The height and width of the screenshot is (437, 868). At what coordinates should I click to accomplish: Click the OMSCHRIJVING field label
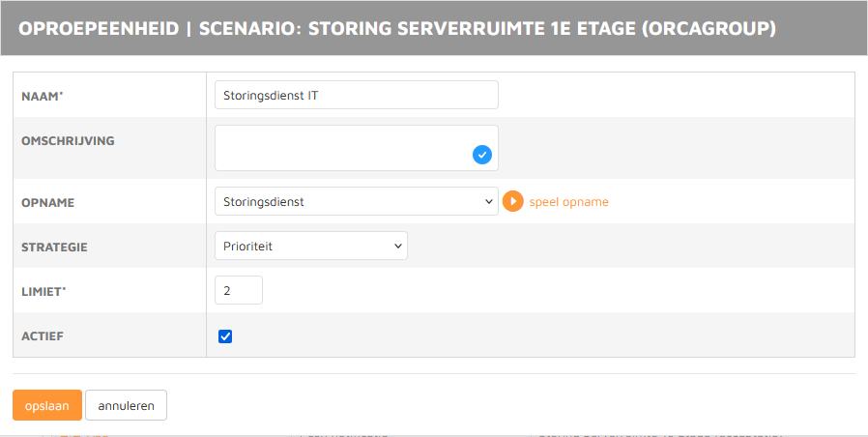(x=68, y=140)
